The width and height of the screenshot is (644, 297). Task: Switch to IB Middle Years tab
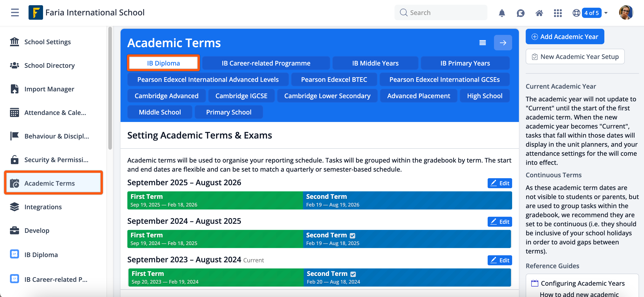375,63
